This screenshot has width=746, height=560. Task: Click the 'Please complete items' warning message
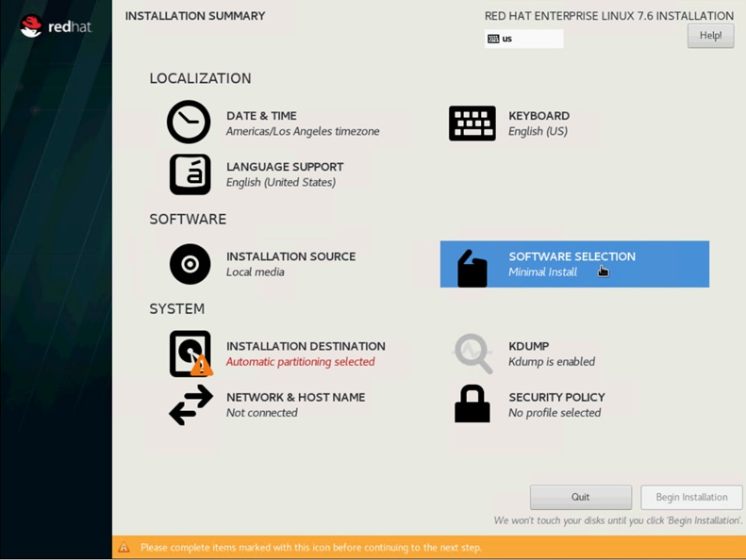[311, 547]
